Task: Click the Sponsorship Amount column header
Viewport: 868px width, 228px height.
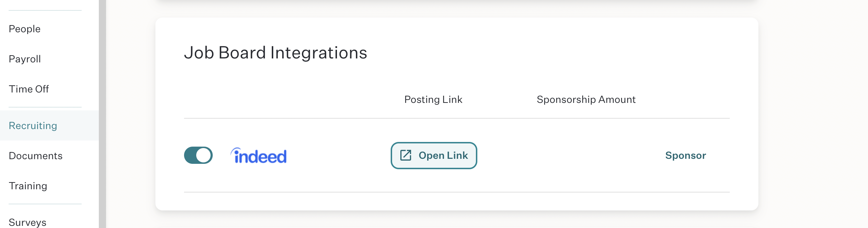Action: coord(586,99)
